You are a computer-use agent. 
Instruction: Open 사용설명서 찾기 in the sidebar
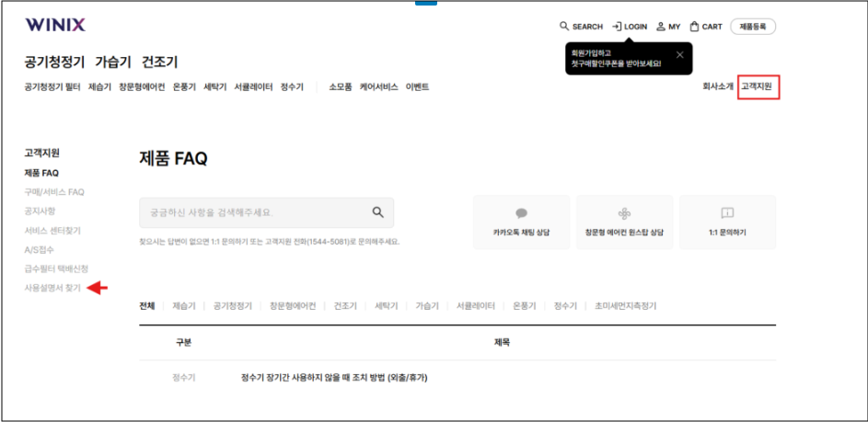[52, 288]
